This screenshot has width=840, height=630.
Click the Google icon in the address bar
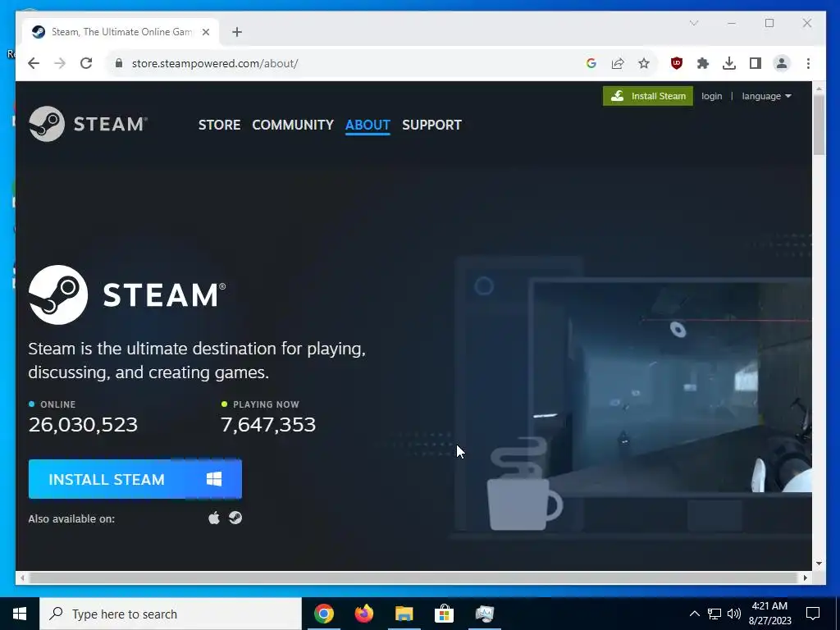click(591, 63)
